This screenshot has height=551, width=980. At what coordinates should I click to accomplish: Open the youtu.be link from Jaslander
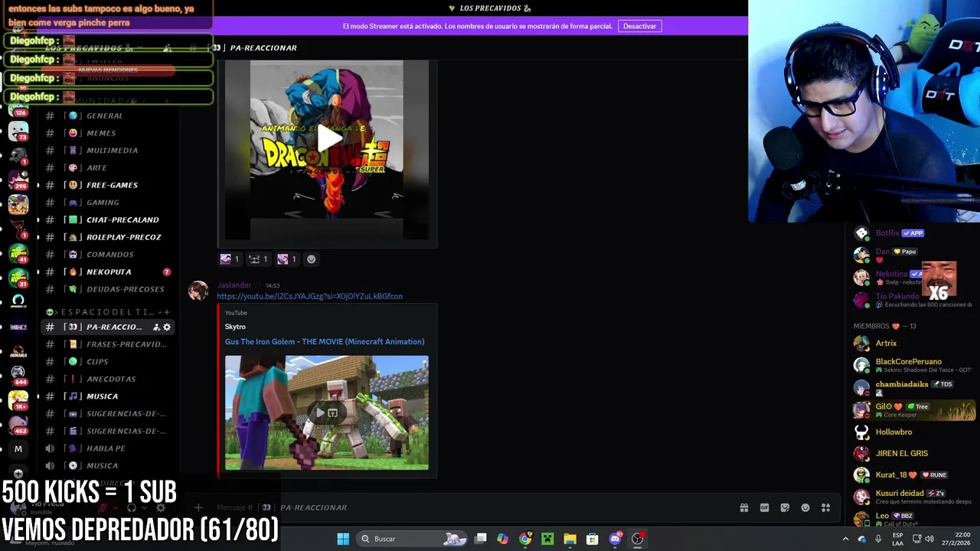[x=309, y=296]
